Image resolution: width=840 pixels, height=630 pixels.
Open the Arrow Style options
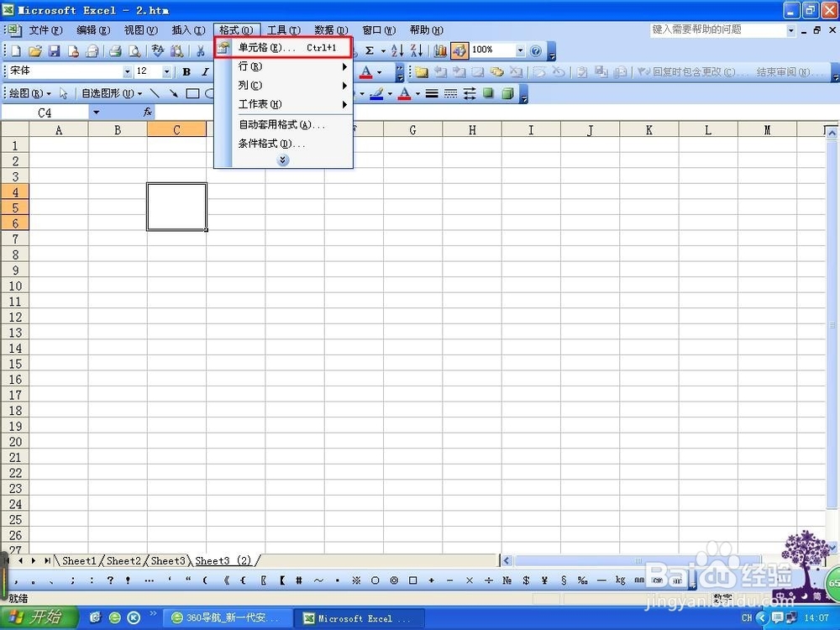click(470, 94)
